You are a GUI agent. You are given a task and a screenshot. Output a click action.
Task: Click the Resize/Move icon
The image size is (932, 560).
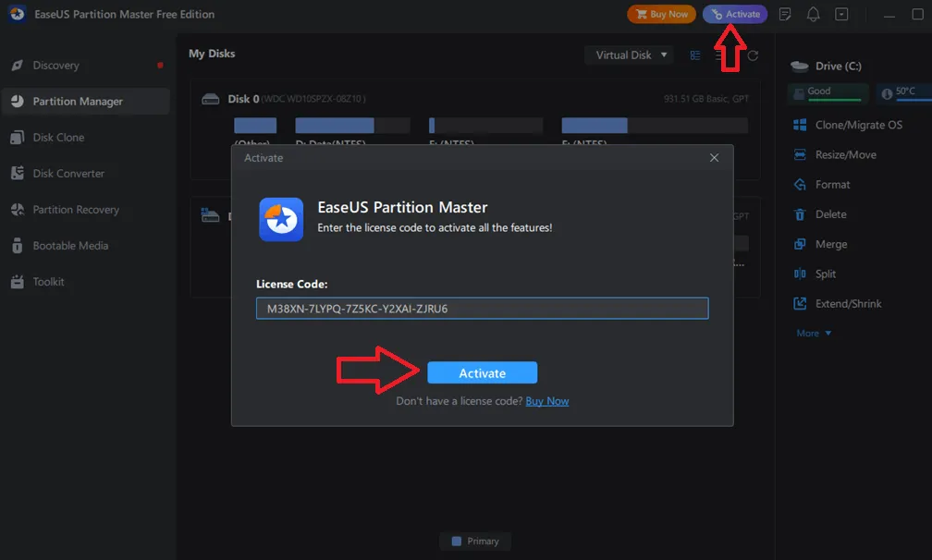(x=800, y=155)
